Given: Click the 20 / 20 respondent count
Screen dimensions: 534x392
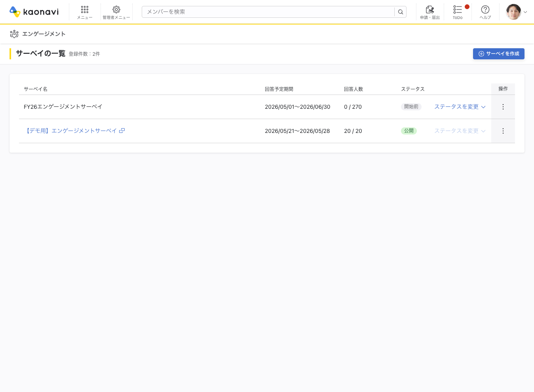Looking at the screenshot, I should coord(353,131).
